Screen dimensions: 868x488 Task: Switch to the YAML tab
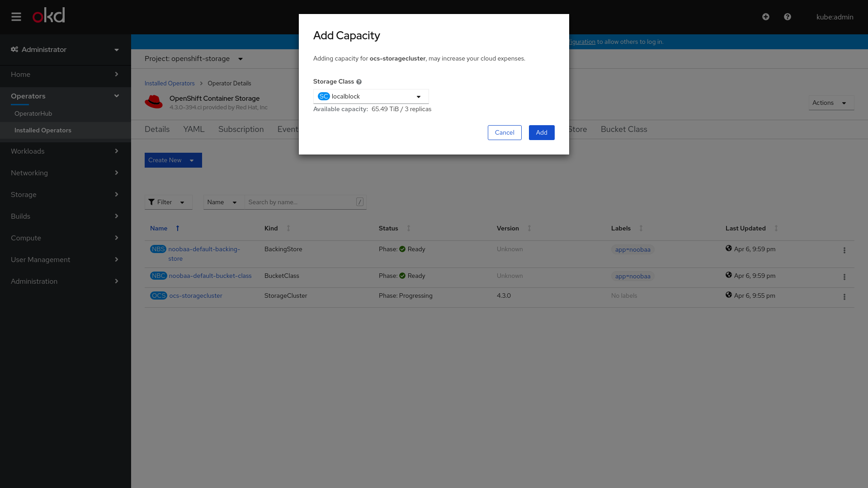(193, 129)
